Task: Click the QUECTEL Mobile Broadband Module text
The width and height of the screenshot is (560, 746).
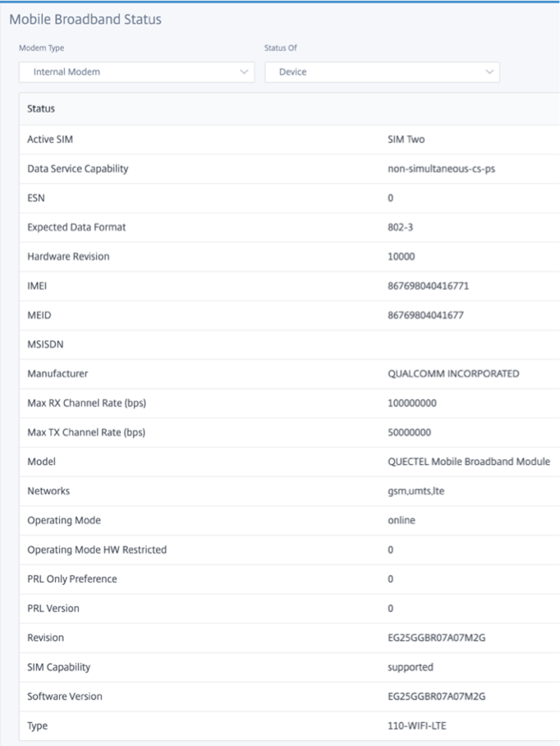Action: click(x=469, y=462)
